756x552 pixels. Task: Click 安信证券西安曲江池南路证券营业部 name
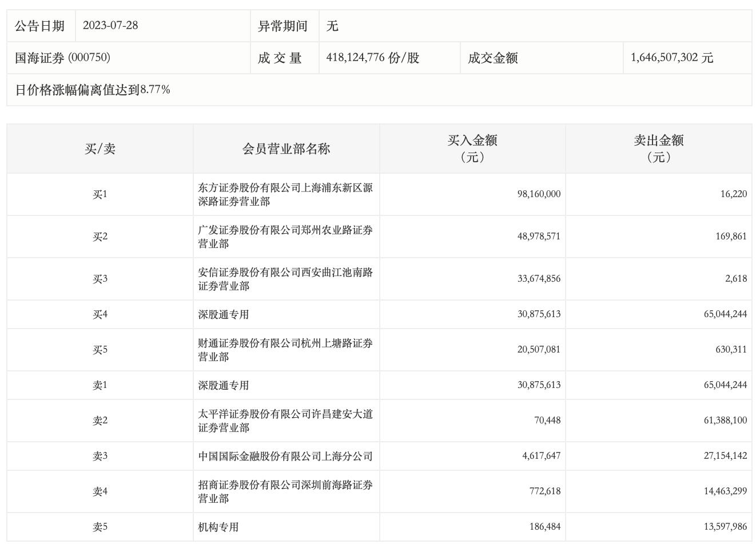(285, 279)
